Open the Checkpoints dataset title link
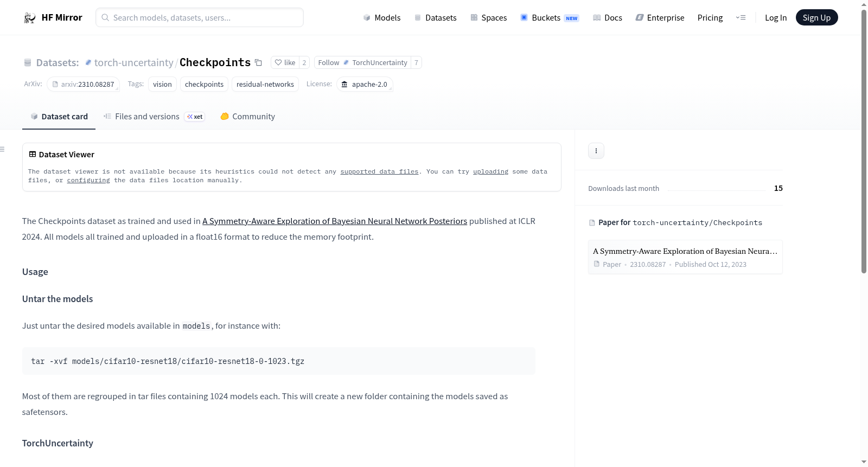 point(215,63)
